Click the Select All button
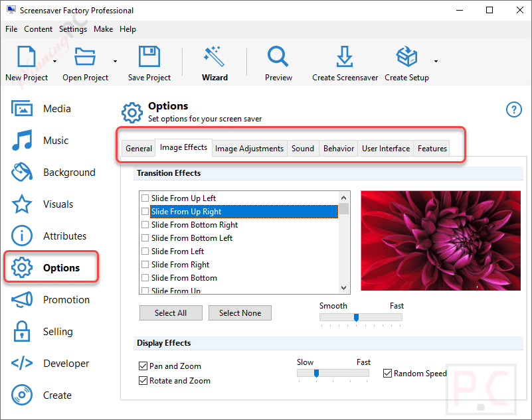532x420 pixels. tap(171, 313)
